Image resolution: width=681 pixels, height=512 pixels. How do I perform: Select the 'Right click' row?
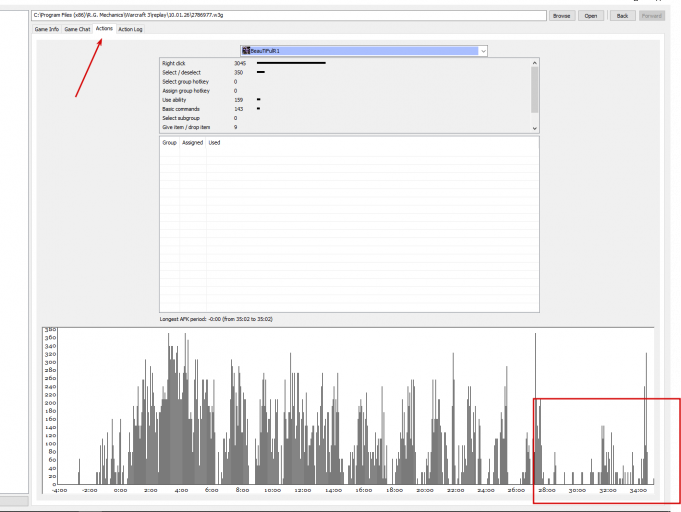click(x=345, y=63)
